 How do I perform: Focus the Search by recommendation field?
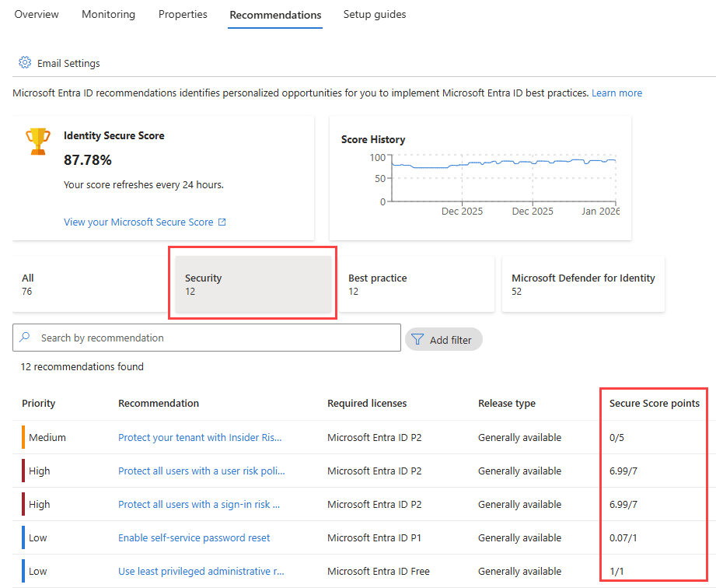coord(207,338)
